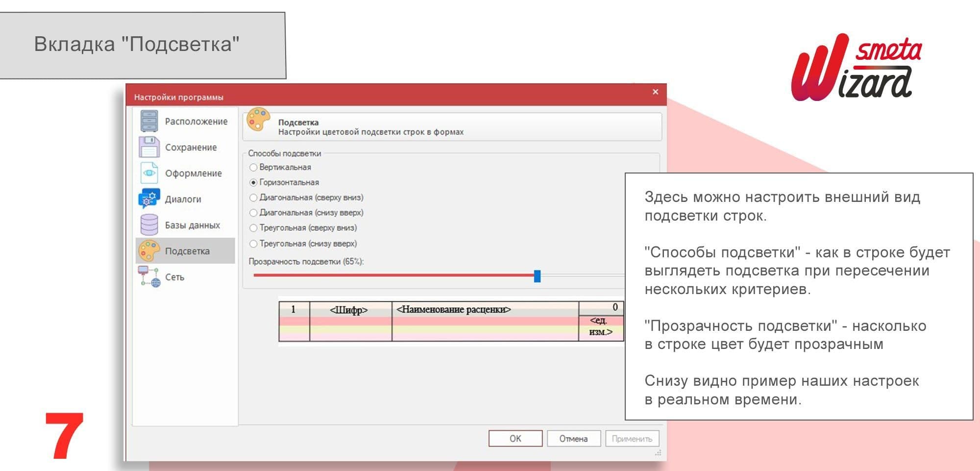Choose Диагональная (снизу вверх) option

253,213
